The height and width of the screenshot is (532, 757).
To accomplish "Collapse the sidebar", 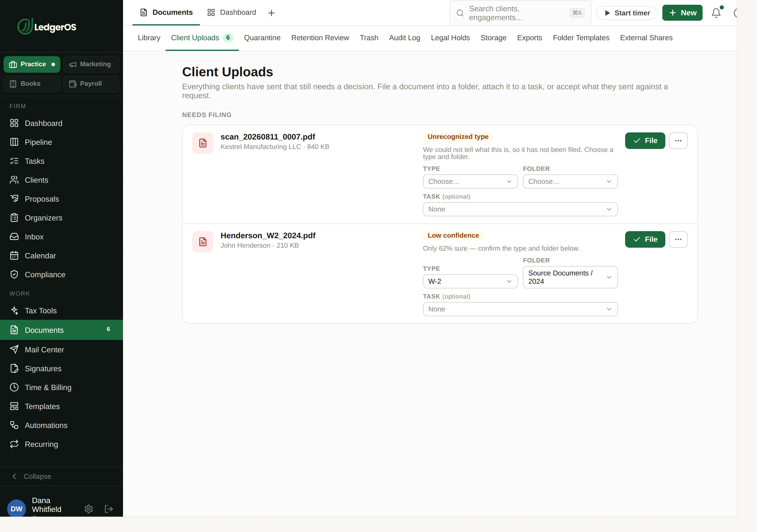I will click(x=61, y=476).
